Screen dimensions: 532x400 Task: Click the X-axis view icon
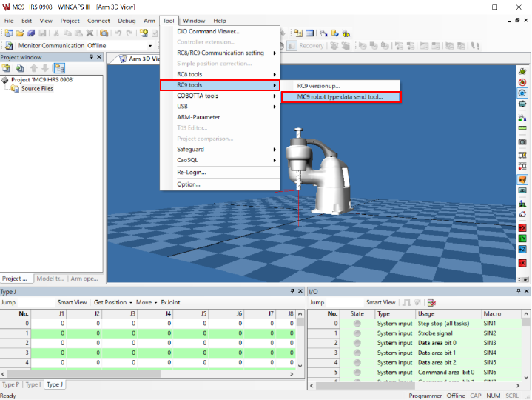[x=522, y=227]
